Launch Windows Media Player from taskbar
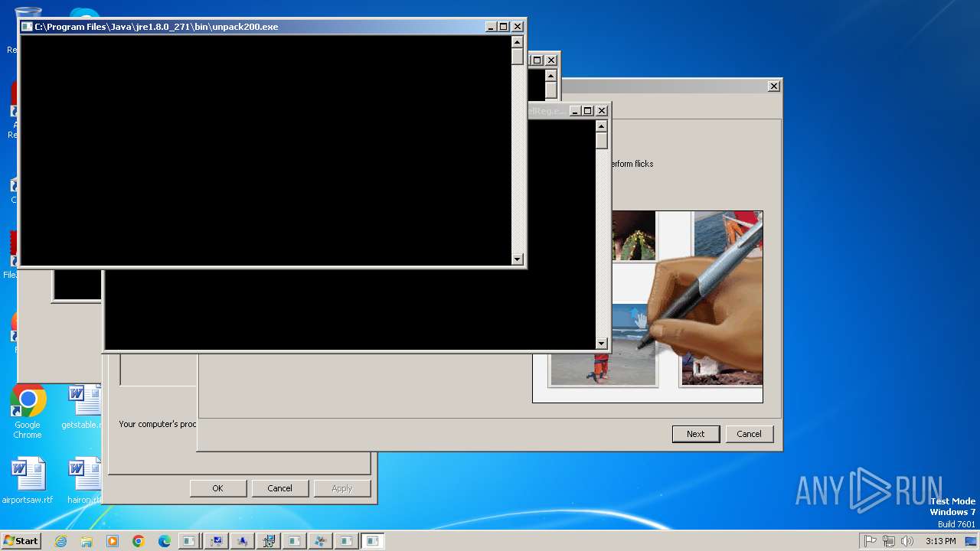The width and height of the screenshot is (980, 551). [x=113, y=541]
